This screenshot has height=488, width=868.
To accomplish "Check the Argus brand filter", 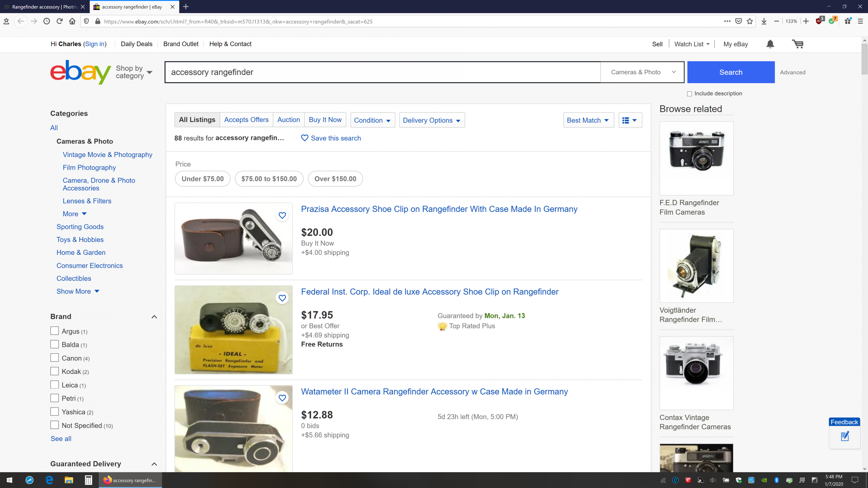I will (x=54, y=331).
